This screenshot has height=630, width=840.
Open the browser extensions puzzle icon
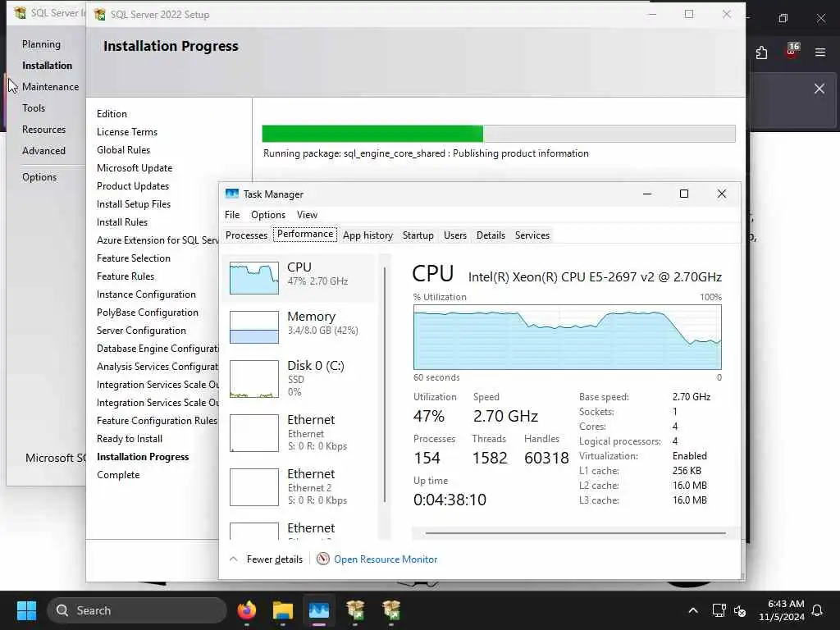coord(761,52)
